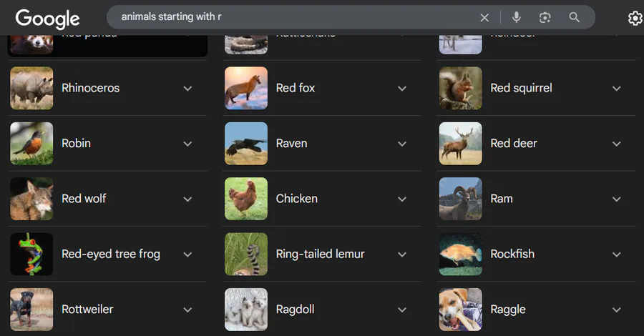Click the search input field

pos(286,16)
